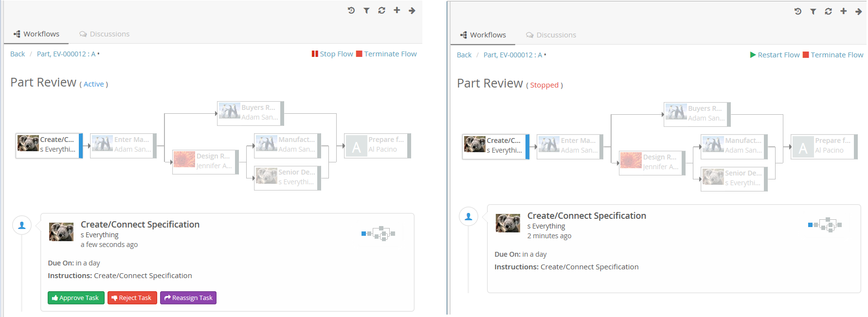
Task: Click Terminate Flow in the Stopped panel
Action: pos(832,55)
